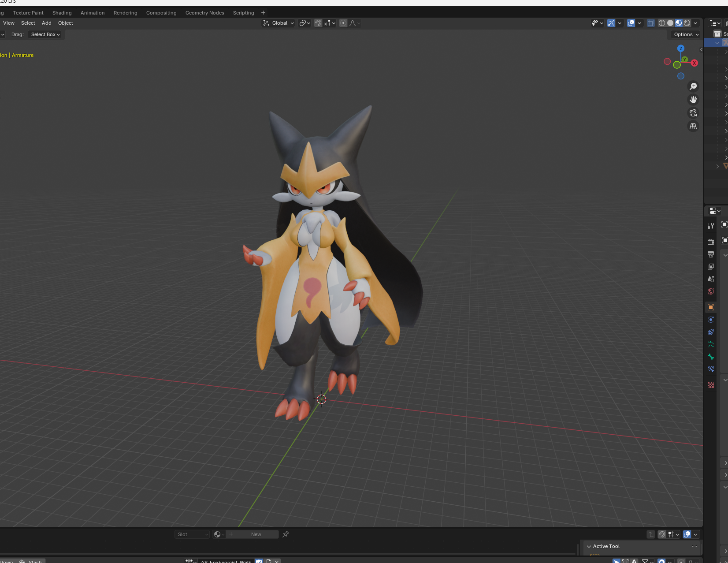Switch to Wireframe viewport shading
This screenshot has width=728, height=563.
click(662, 23)
